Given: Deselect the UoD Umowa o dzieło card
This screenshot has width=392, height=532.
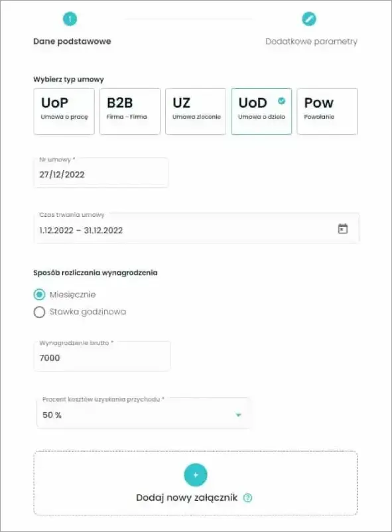Looking at the screenshot, I should pos(261,111).
